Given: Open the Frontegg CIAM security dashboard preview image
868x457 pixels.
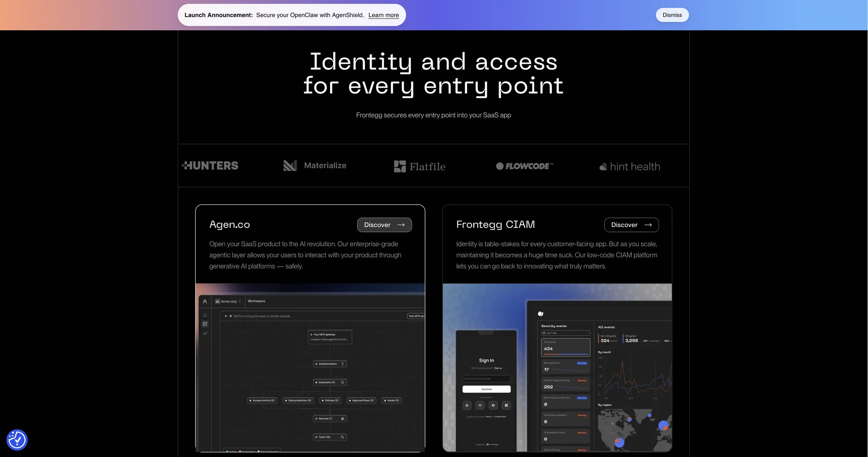Looking at the screenshot, I should tap(557, 367).
